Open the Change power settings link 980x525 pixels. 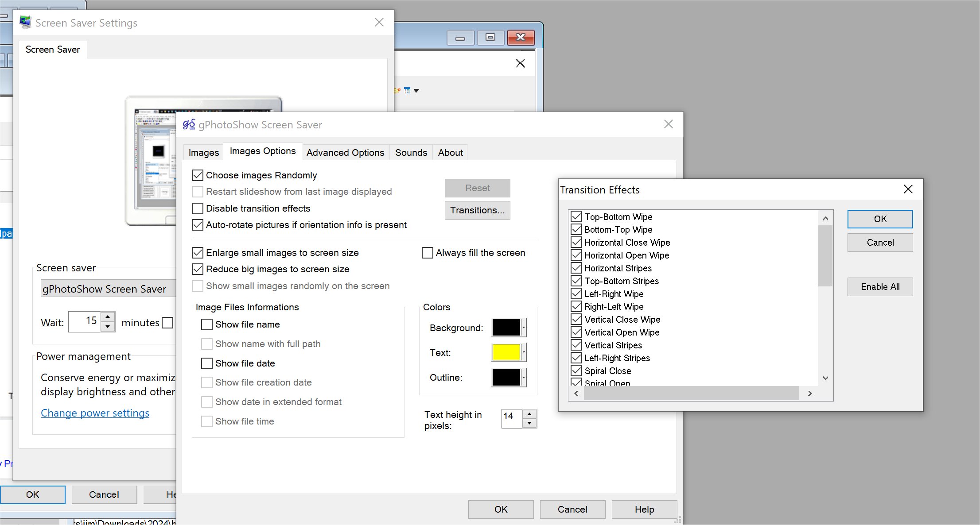click(x=95, y=413)
